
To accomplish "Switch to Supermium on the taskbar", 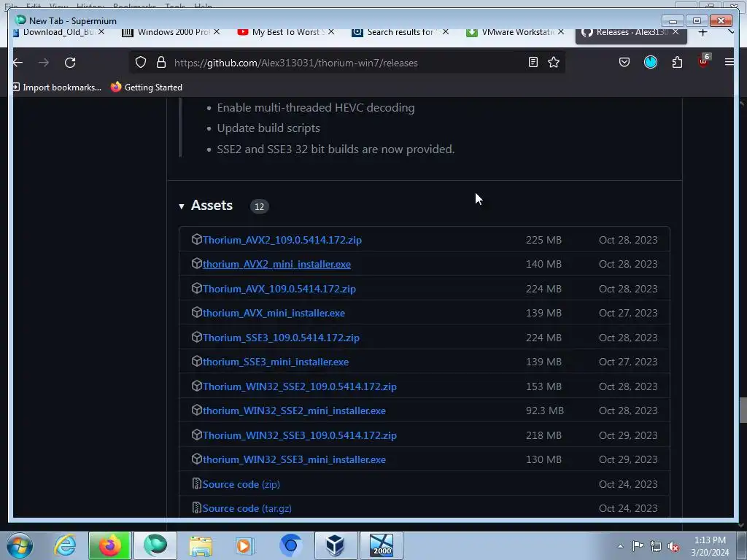I will point(155,545).
